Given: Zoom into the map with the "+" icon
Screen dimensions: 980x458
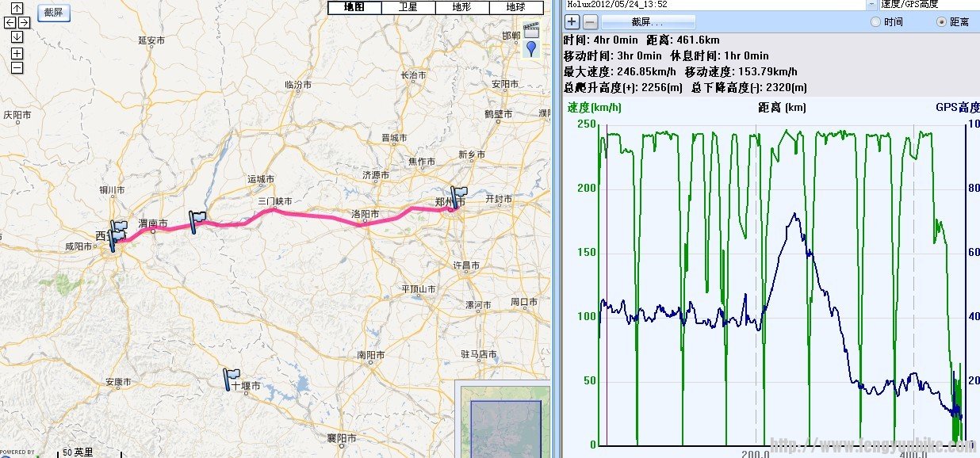Looking at the screenshot, I should point(17,52).
